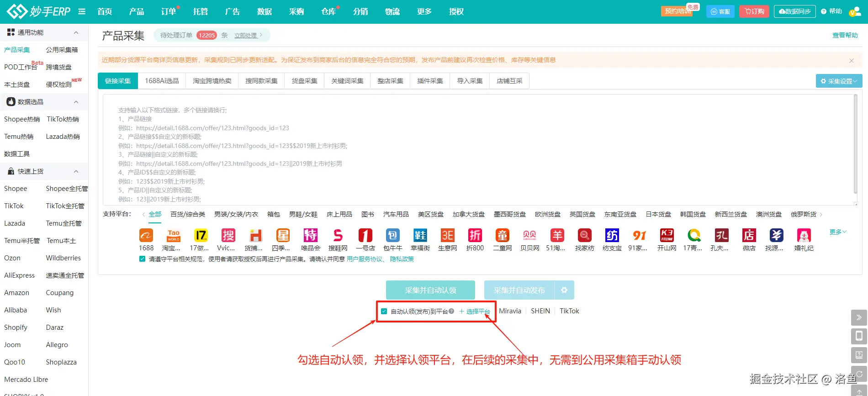The height and width of the screenshot is (396, 868).
Task: Pick the 91家 platform icon
Action: (x=640, y=235)
